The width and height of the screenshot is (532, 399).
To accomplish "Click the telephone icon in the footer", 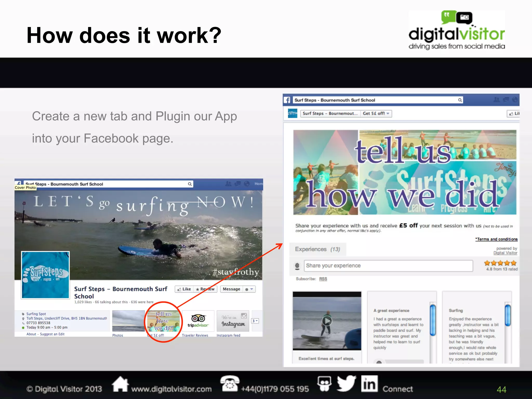I will click(x=230, y=383).
